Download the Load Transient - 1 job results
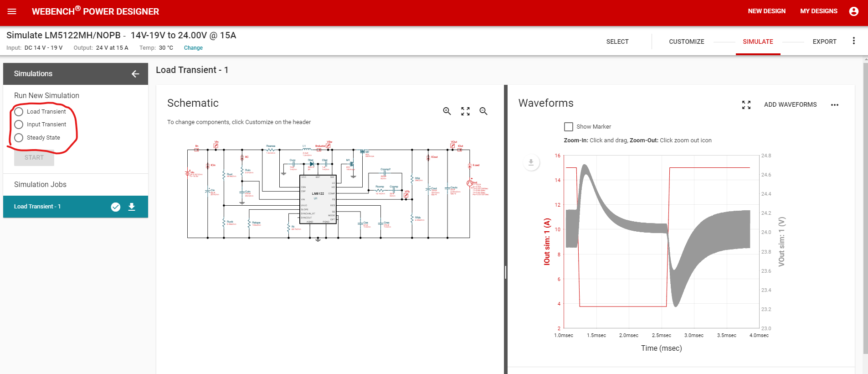 pos(132,207)
